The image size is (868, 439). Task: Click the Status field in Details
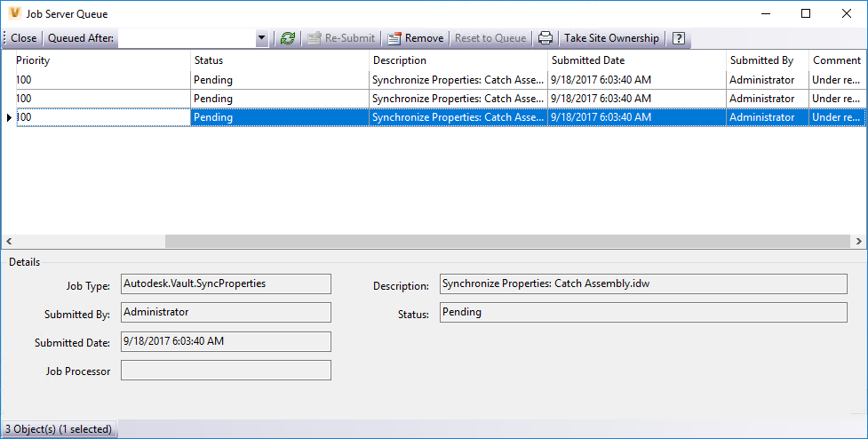[x=643, y=312]
